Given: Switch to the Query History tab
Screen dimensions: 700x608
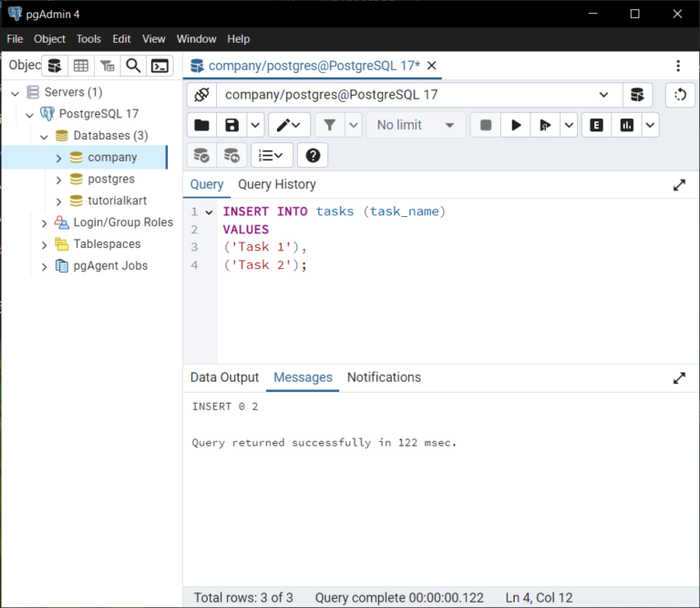Looking at the screenshot, I should [x=276, y=184].
